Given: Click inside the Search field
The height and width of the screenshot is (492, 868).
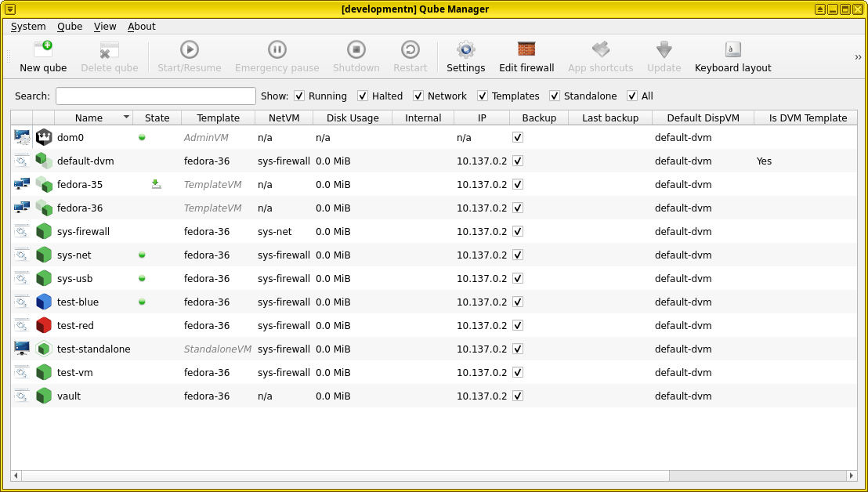Looking at the screenshot, I should click(155, 96).
